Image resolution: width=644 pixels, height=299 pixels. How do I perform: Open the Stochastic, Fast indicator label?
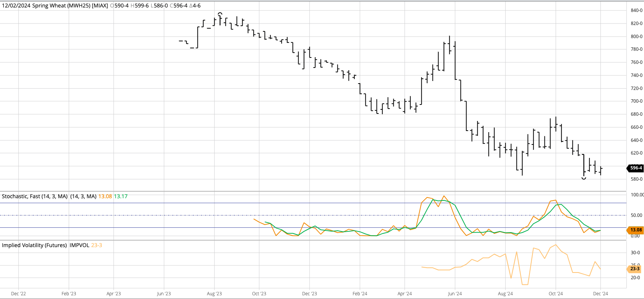pos(35,196)
